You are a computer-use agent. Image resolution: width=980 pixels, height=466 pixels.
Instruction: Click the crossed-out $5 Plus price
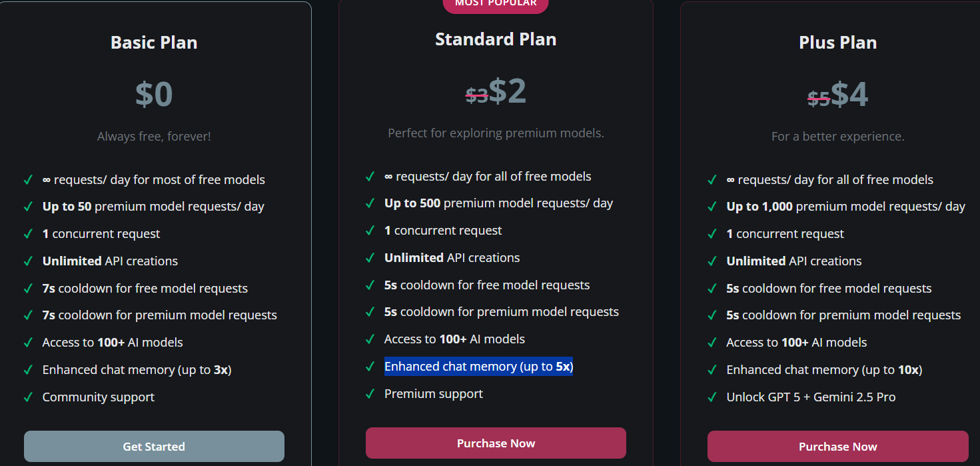819,99
